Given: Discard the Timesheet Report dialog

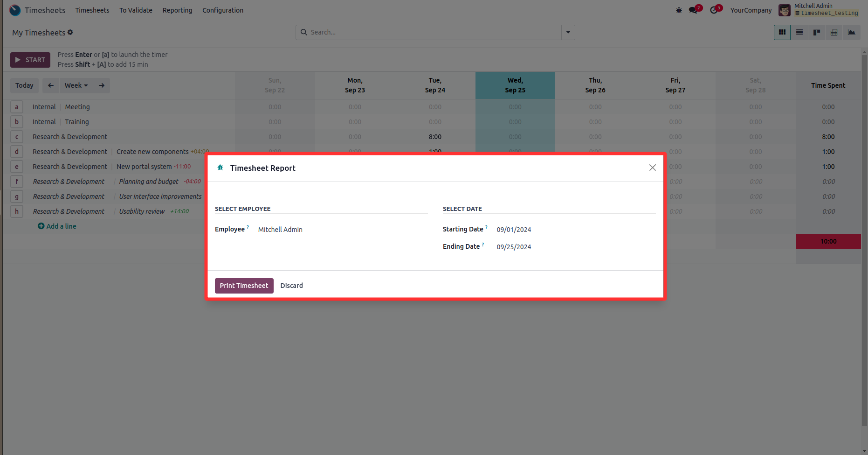Looking at the screenshot, I should pyautogui.click(x=291, y=286).
